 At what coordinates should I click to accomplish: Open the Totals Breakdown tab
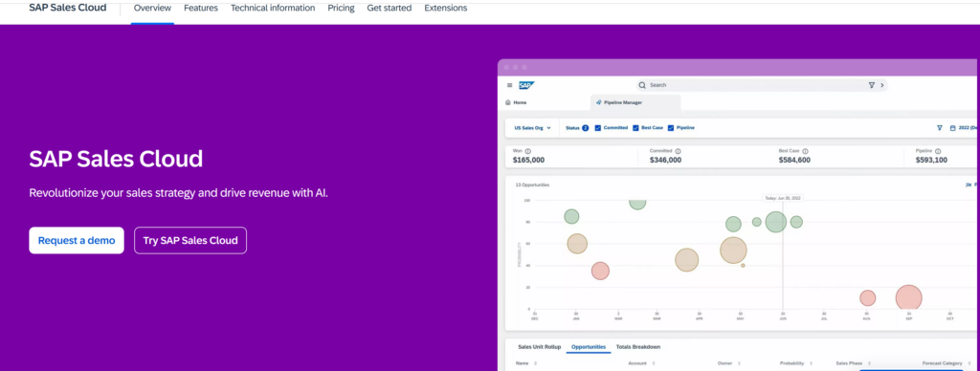point(638,347)
